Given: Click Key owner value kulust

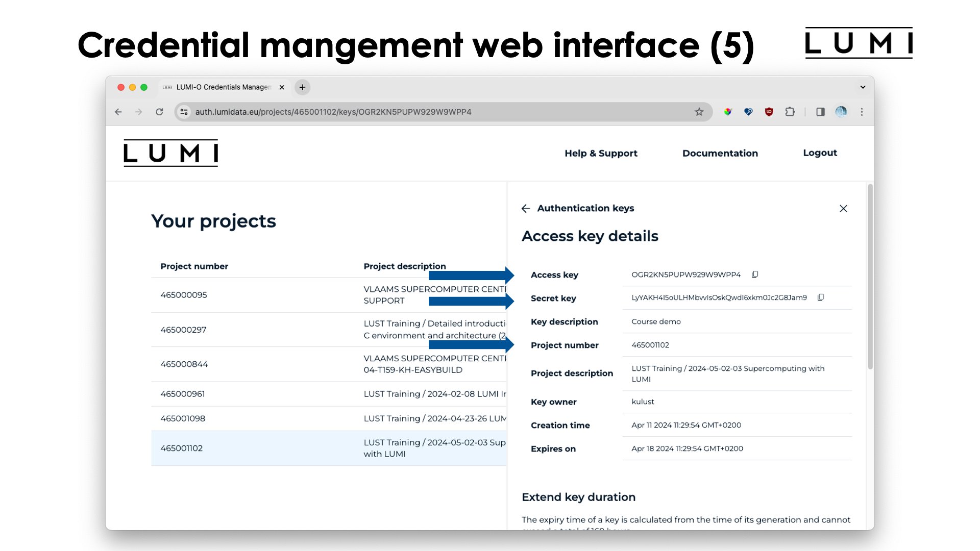Looking at the screenshot, I should pos(643,402).
